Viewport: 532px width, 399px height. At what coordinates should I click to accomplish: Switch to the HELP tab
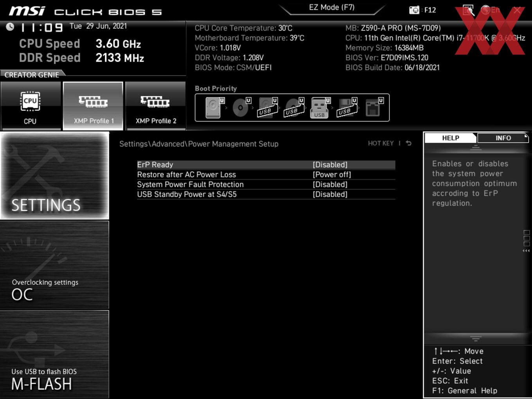pyautogui.click(x=451, y=138)
